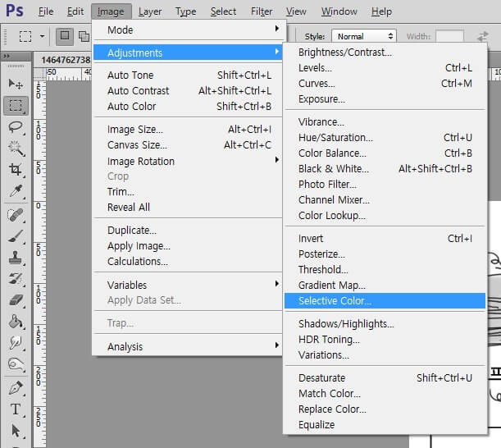Open the Help menu
This screenshot has width=501, height=448.
381,11
